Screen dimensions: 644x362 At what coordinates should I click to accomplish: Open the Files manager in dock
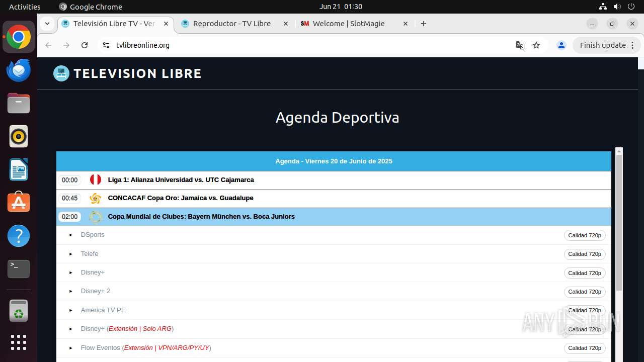tap(19, 104)
